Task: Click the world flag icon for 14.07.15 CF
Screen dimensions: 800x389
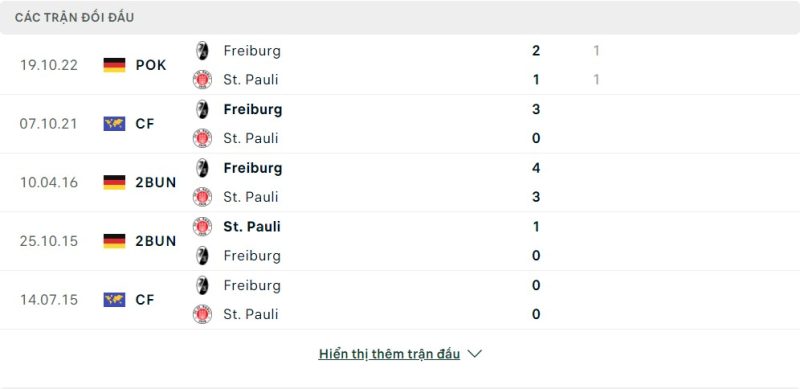Action: tap(114, 300)
